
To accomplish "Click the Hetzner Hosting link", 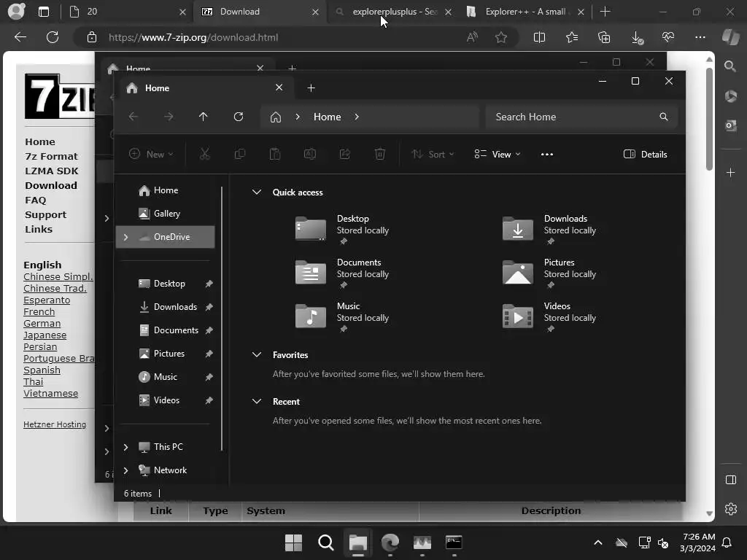I will pos(55,424).
